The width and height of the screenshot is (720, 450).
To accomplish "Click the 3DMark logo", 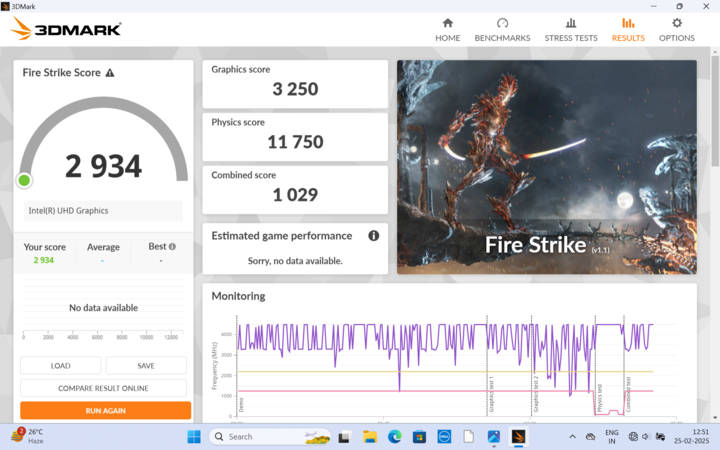I will [x=66, y=29].
